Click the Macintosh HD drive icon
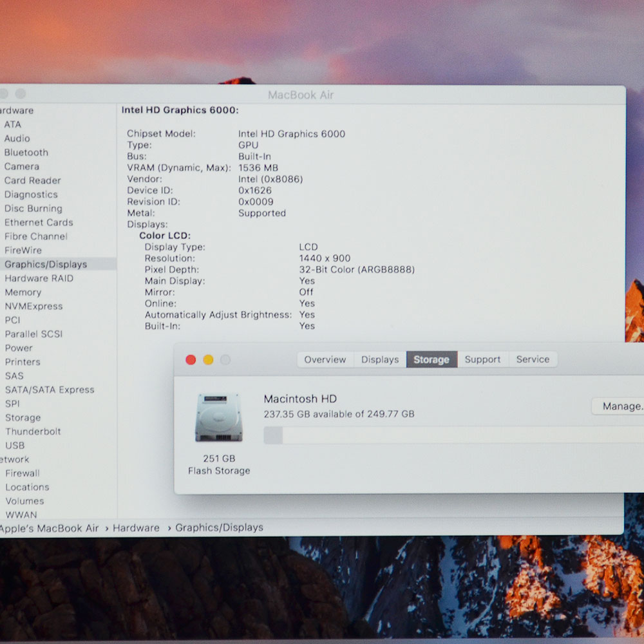 [218, 417]
